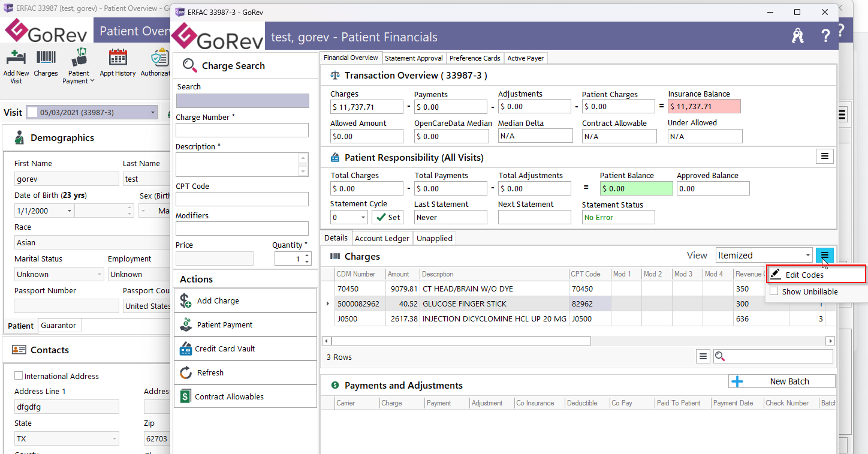This screenshot has width=868, height=454.
Task: Open Marital Status dropdown
Action: point(99,274)
